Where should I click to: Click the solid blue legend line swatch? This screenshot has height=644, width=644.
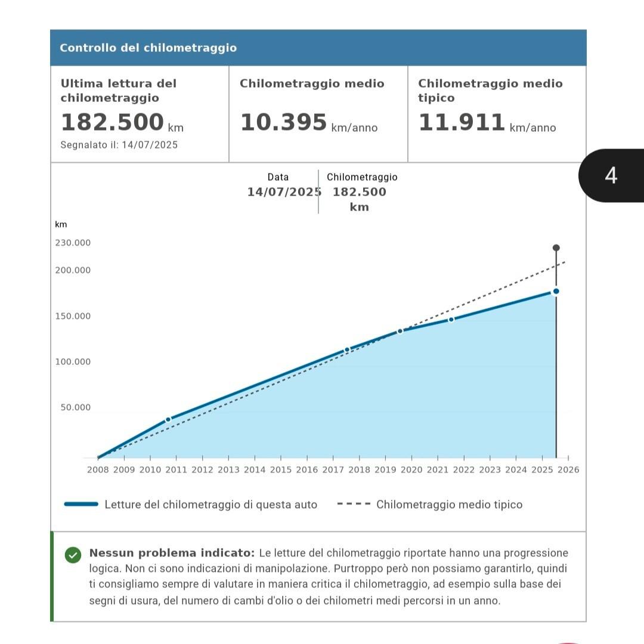pos(81,504)
